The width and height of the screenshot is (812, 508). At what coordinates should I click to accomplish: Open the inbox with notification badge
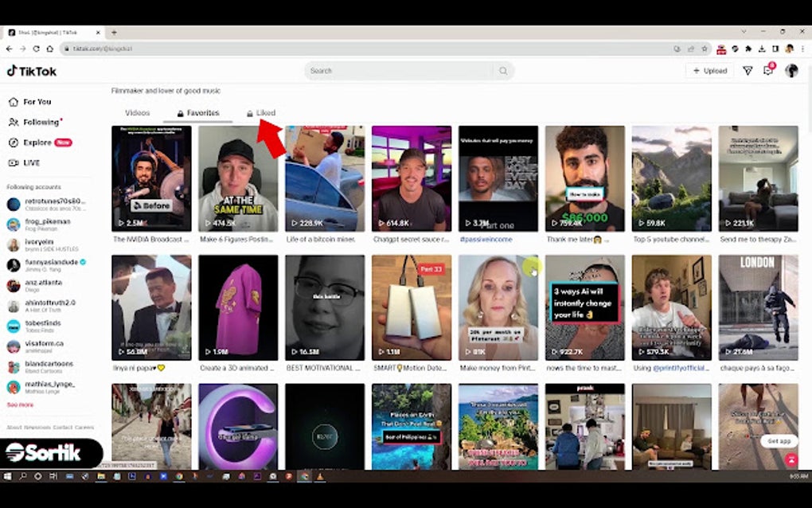(768, 70)
